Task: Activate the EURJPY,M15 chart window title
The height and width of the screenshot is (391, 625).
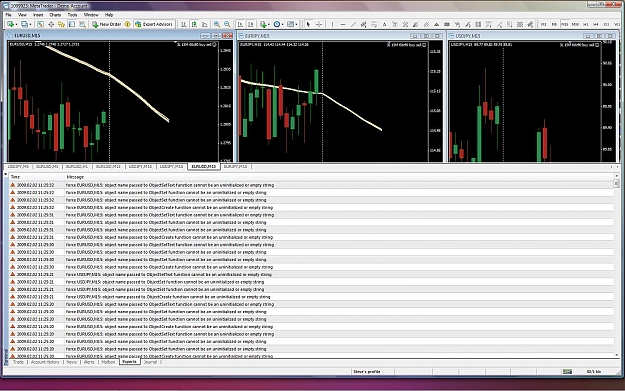Action: 257,36
